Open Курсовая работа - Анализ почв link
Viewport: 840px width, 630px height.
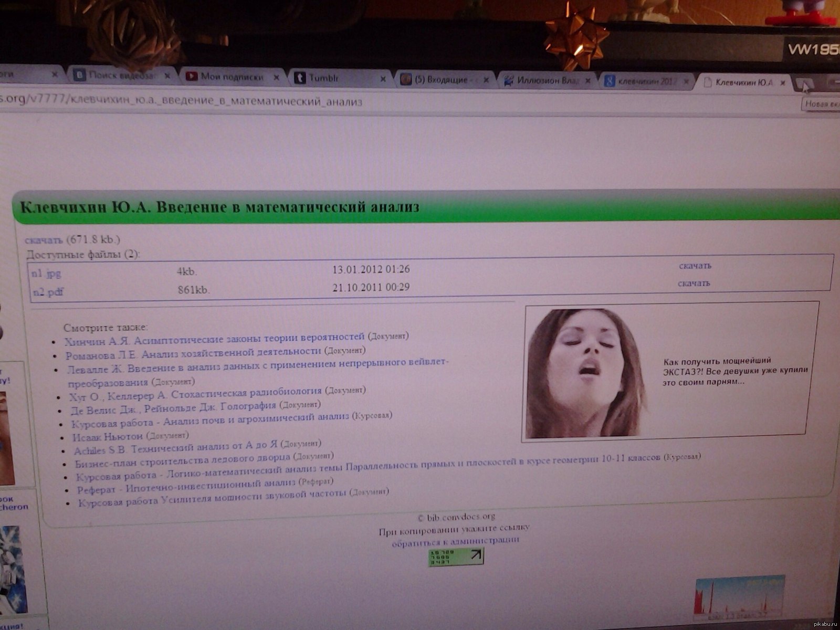click(x=211, y=419)
